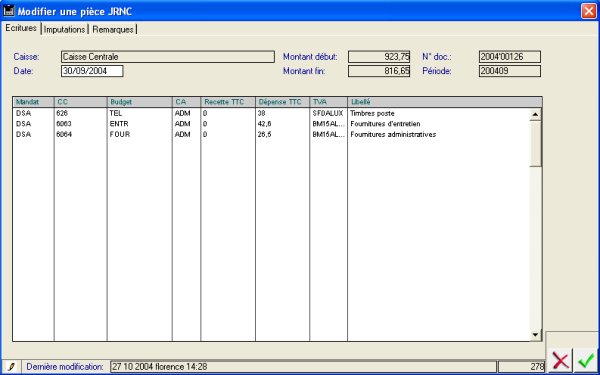Click the Mandat DSA cell in Timbres poste row
The image size is (600, 375).
(x=23, y=113)
